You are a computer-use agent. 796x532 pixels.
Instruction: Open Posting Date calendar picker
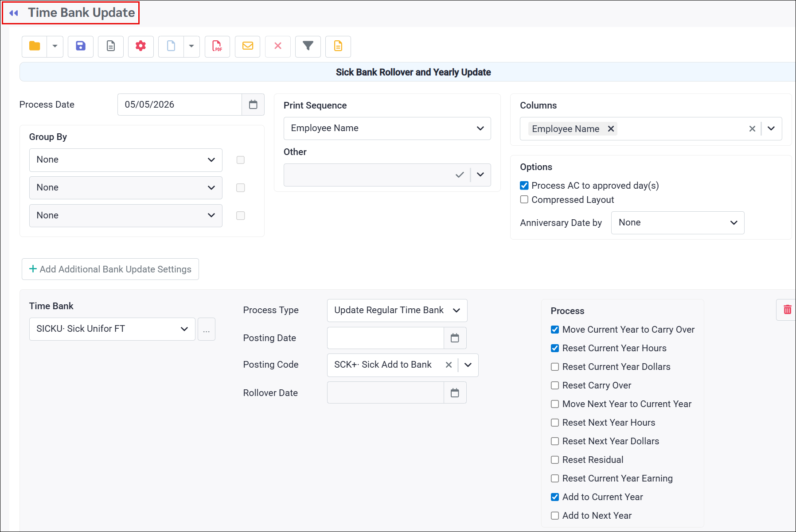pos(455,338)
